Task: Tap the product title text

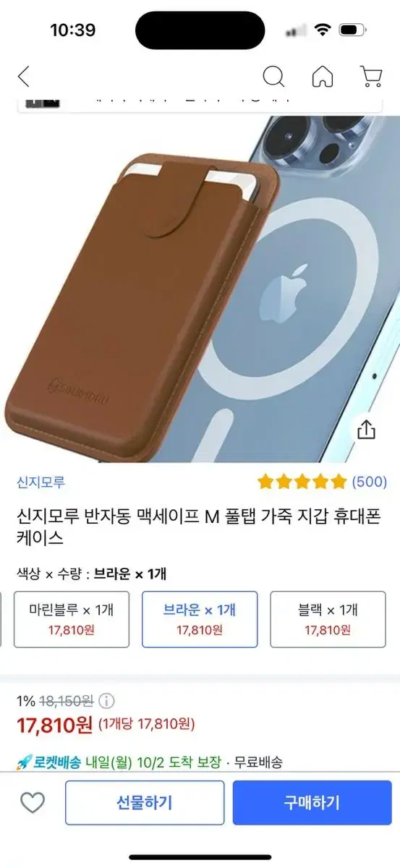Action: coord(199,527)
